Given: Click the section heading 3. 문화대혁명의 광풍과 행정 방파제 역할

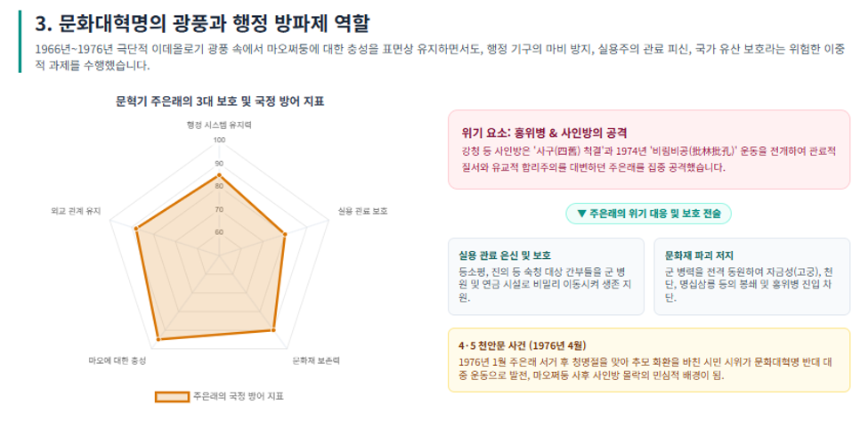Looking at the screenshot, I should pos(202,23).
